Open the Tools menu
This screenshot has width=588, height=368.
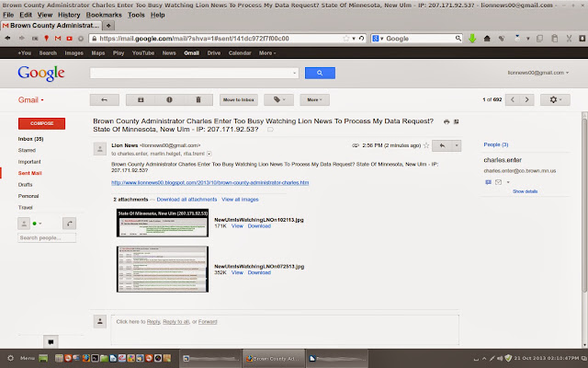[136, 15]
